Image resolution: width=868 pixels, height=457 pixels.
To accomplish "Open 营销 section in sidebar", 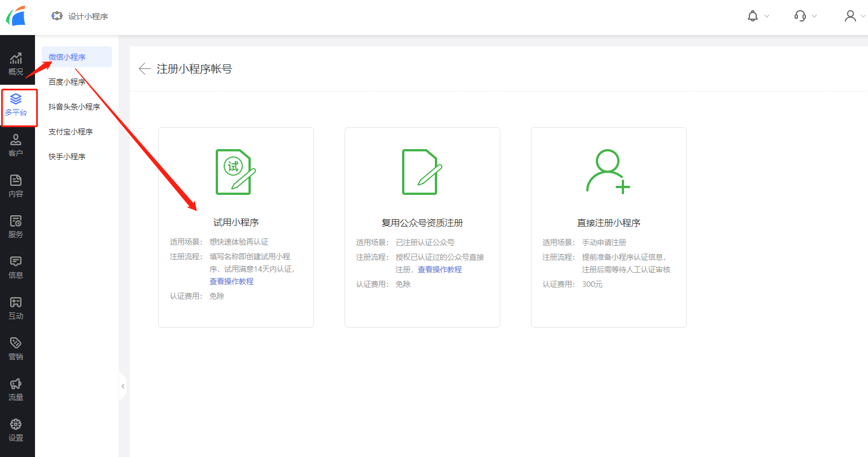I will pyautogui.click(x=16, y=349).
